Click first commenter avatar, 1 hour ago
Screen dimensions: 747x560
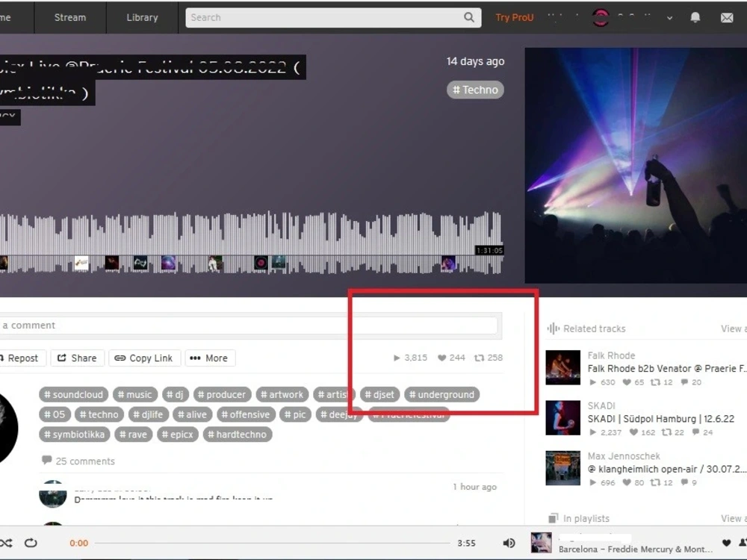point(53,494)
